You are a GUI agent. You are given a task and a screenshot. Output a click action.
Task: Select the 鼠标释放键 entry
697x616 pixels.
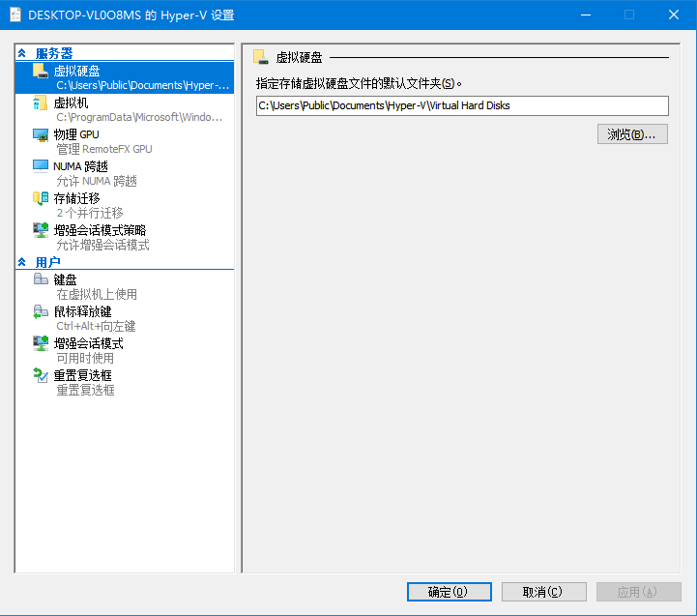[125, 318]
